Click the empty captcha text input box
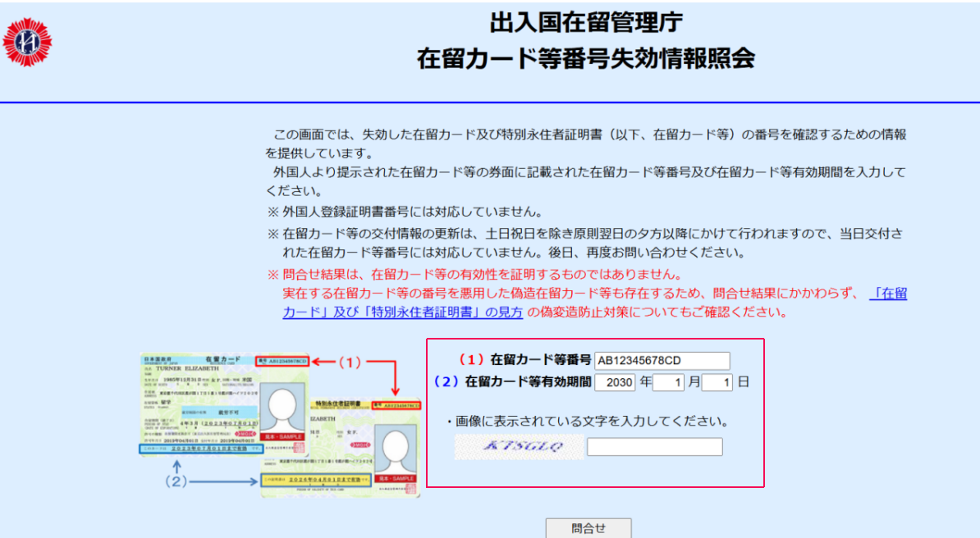980x538 pixels. (x=654, y=447)
